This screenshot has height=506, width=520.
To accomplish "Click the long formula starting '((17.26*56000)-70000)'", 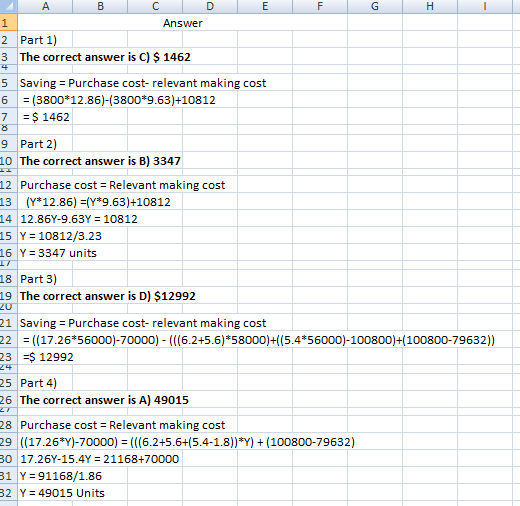I will tap(259, 340).
